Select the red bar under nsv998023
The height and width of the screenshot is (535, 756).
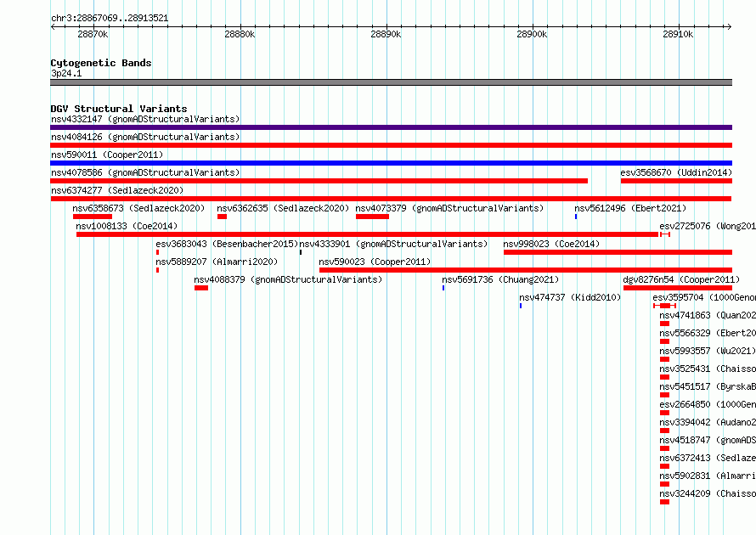click(618, 252)
